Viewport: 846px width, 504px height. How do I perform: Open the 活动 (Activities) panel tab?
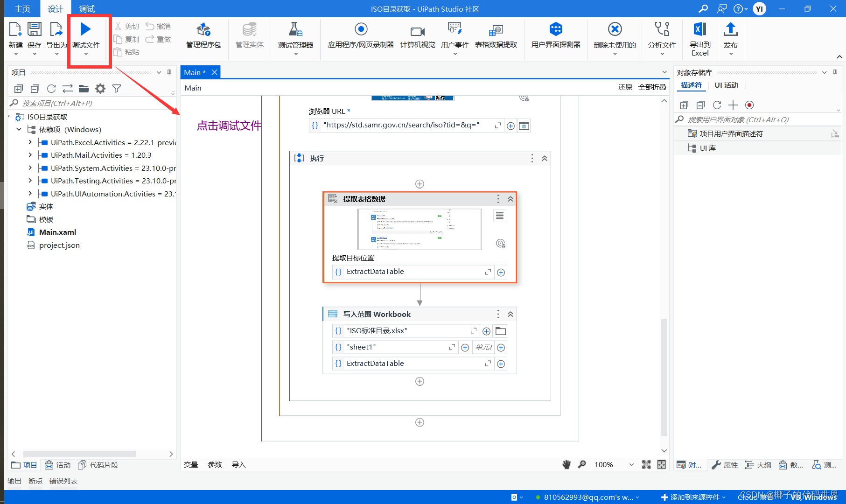click(58, 465)
